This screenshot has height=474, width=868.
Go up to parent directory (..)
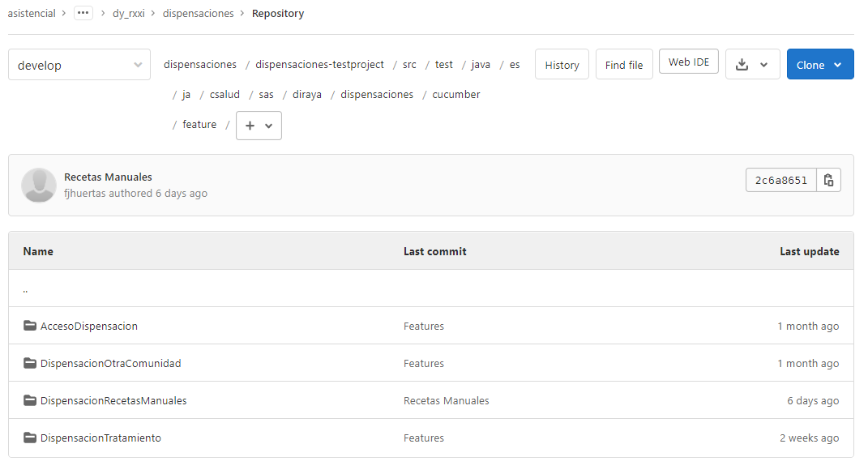click(25, 288)
